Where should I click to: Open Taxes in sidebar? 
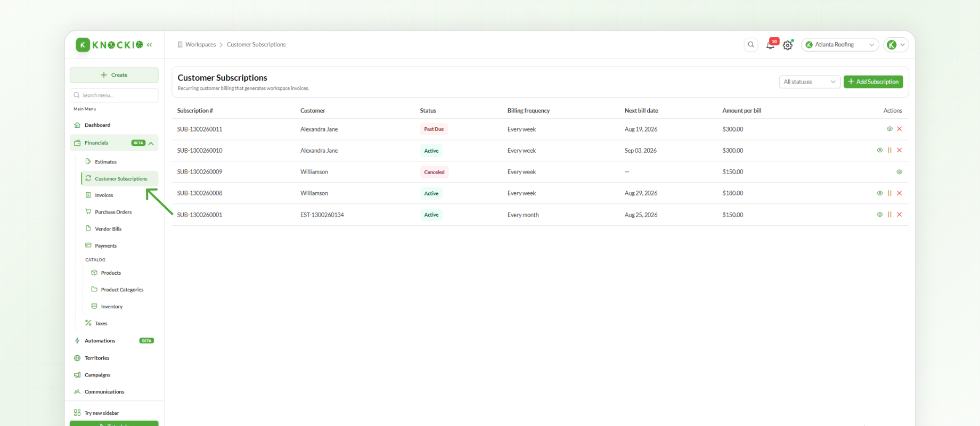click(x=120, y=324)
